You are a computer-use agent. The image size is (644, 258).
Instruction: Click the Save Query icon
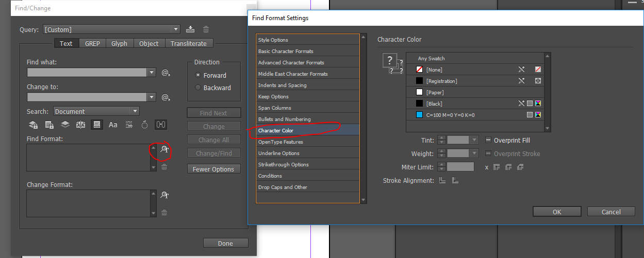[x=191, y=29]
